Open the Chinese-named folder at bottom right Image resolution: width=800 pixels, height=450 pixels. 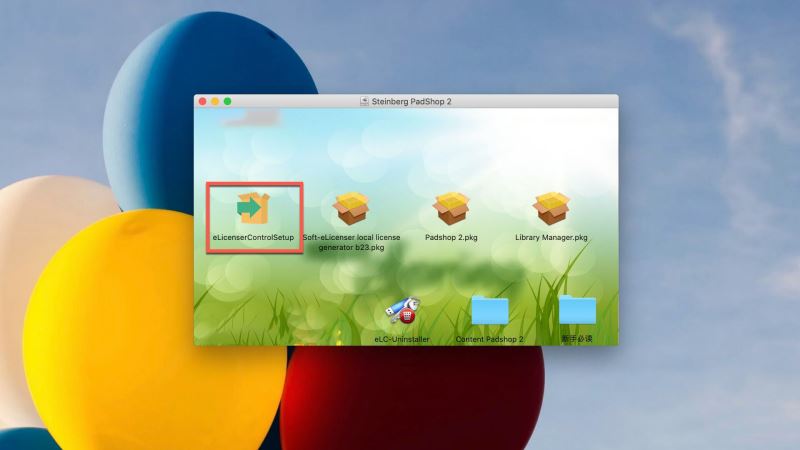[577, 309]
